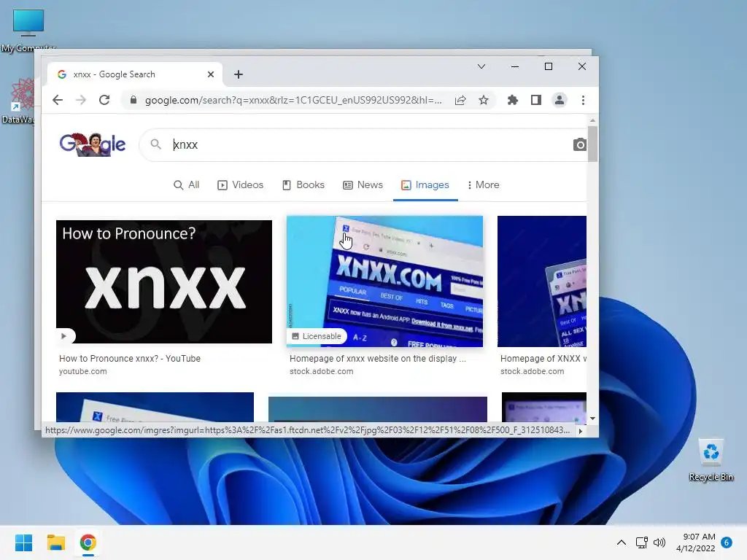Select the My Computer desktop icon
The image size is (747, 560).
[28, 29]
